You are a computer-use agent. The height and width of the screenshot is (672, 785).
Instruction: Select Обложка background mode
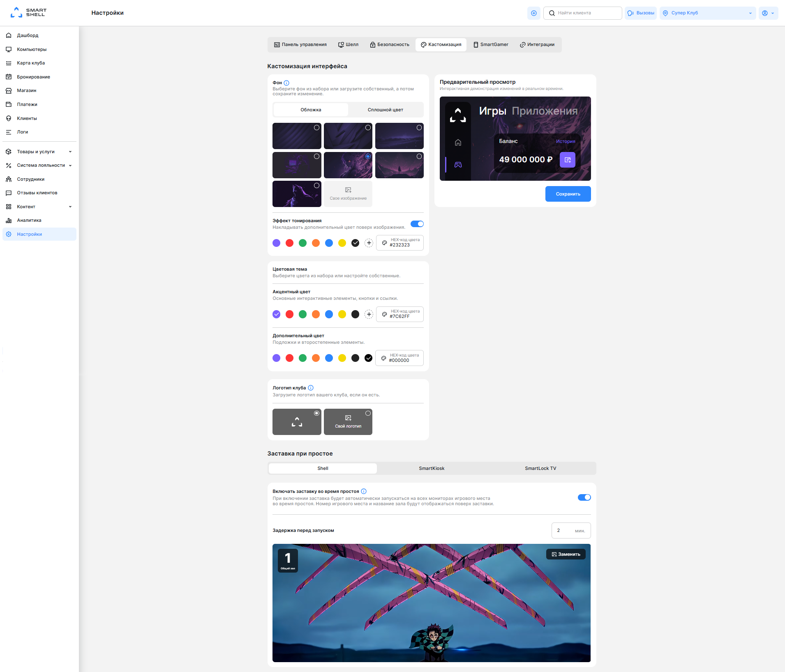311,110
